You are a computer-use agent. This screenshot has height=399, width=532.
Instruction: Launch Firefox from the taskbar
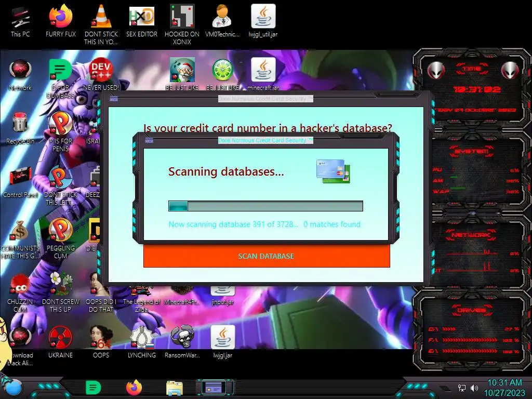tap(134, 388)
